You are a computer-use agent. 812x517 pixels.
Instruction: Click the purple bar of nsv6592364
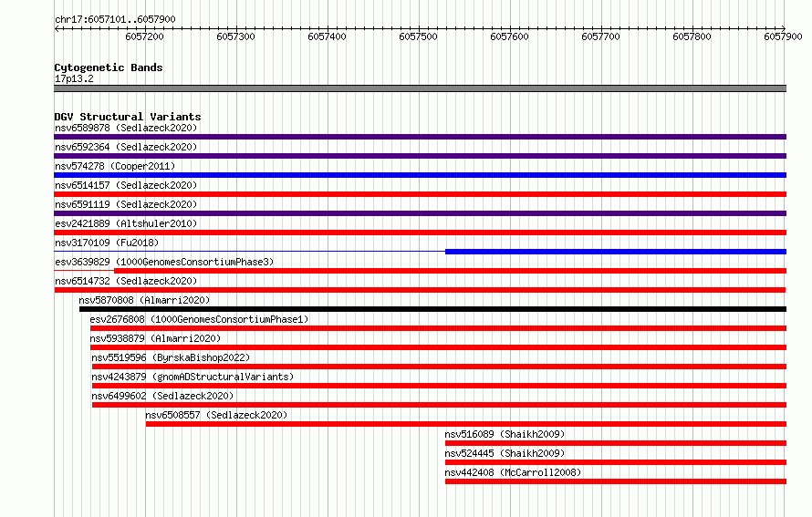coord(420,156)
